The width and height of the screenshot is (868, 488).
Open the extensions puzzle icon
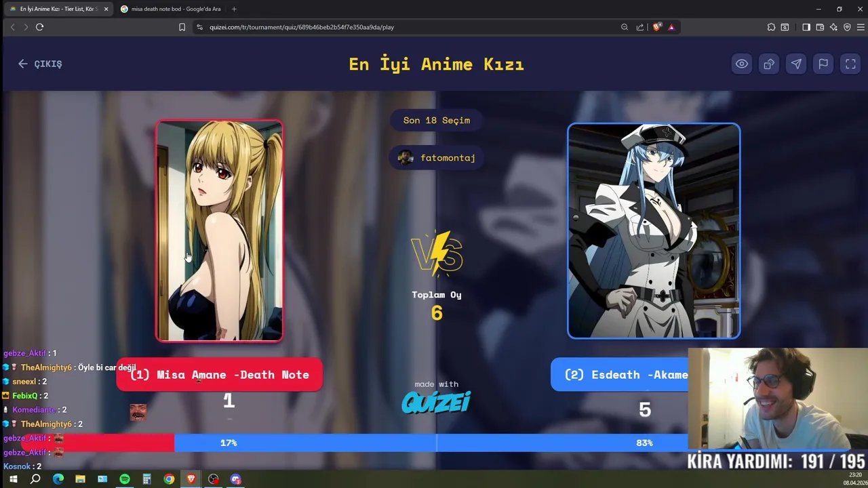(771, 27)
